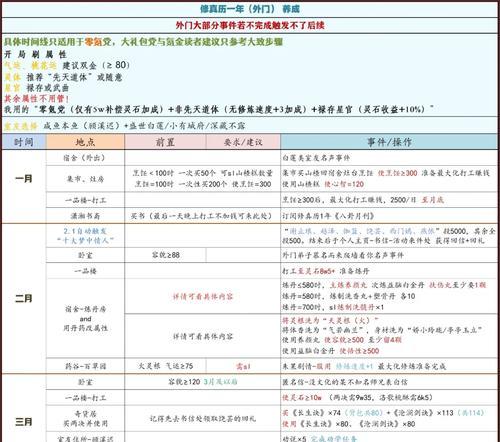Click the "时间" column header
This screenshot has height=442, width=500.
click(x=24, y=142)
